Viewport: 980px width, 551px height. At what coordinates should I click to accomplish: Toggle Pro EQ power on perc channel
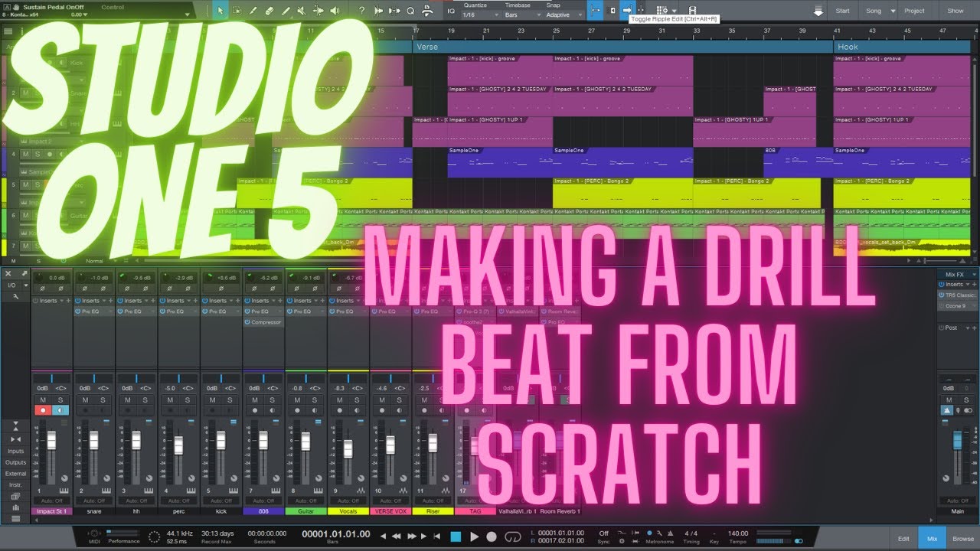163,311
